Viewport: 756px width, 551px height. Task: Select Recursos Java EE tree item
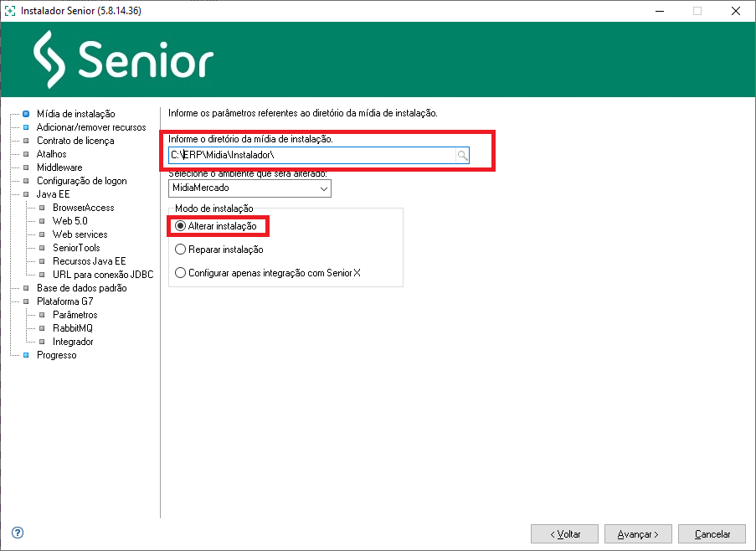pos(90,261)
